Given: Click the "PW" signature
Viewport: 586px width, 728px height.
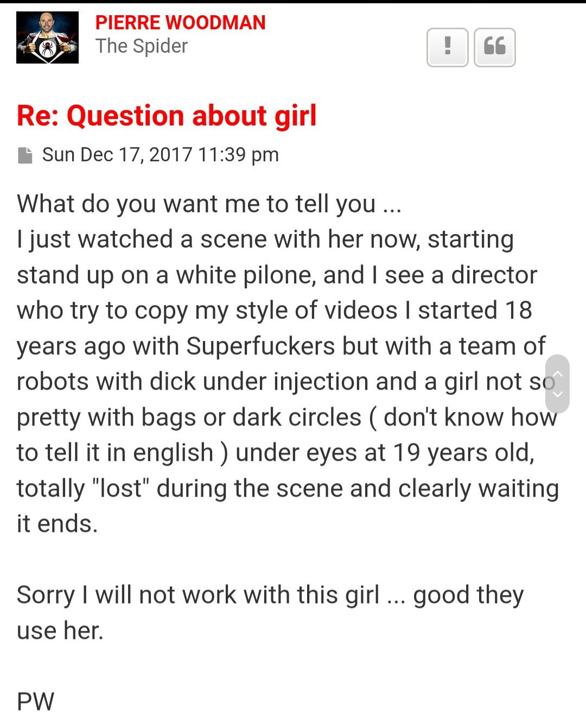Looking at the screenshot, I should [x=36, y=701].
